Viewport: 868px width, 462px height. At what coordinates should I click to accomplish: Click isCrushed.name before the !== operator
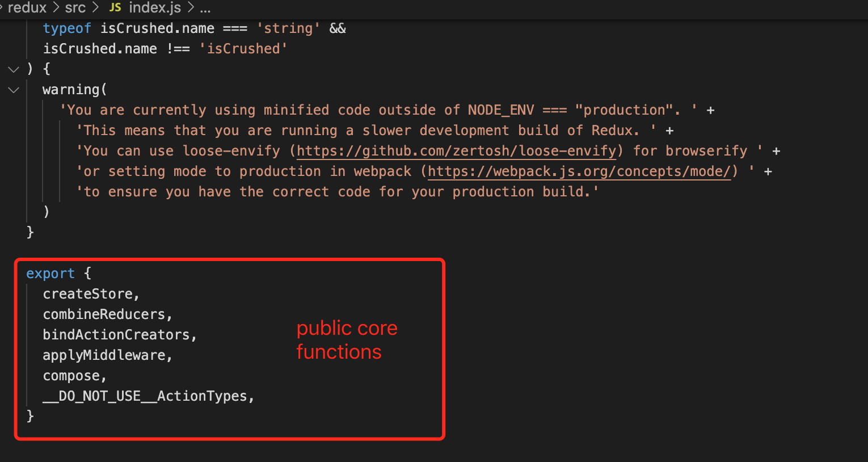(x=100, y=49)
